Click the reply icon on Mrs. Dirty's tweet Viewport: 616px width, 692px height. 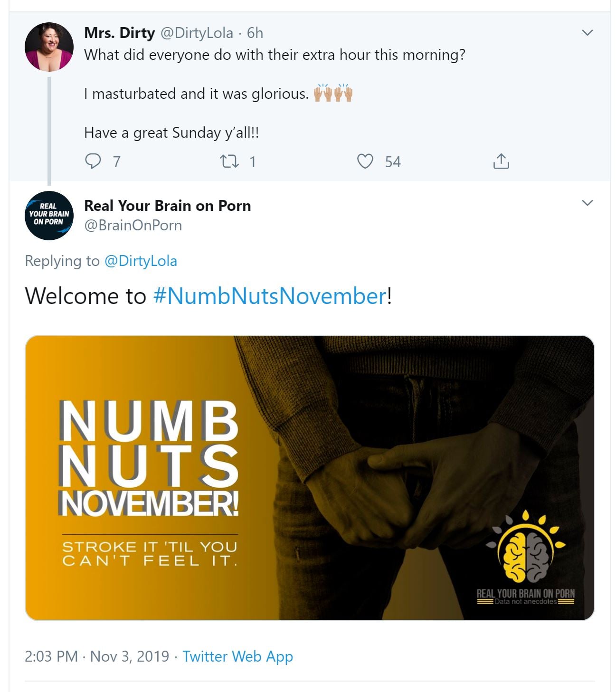tap(93, 161)
